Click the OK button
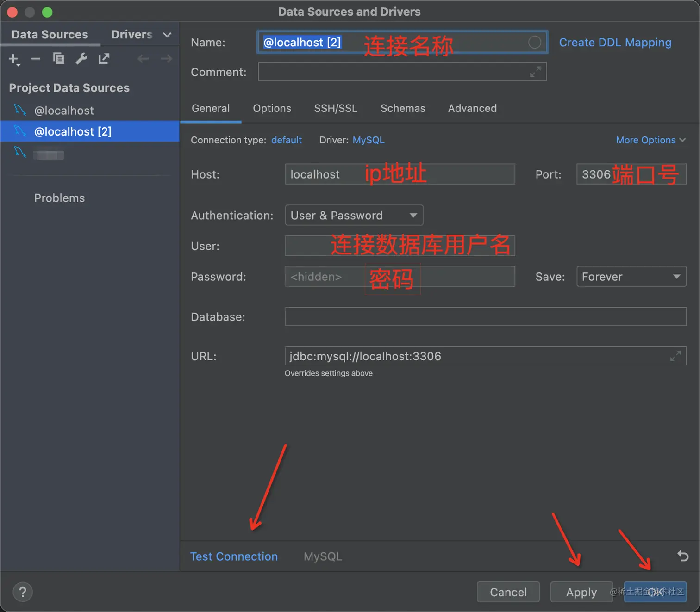Screen dimensions: 700x612 tap(655, 592)
